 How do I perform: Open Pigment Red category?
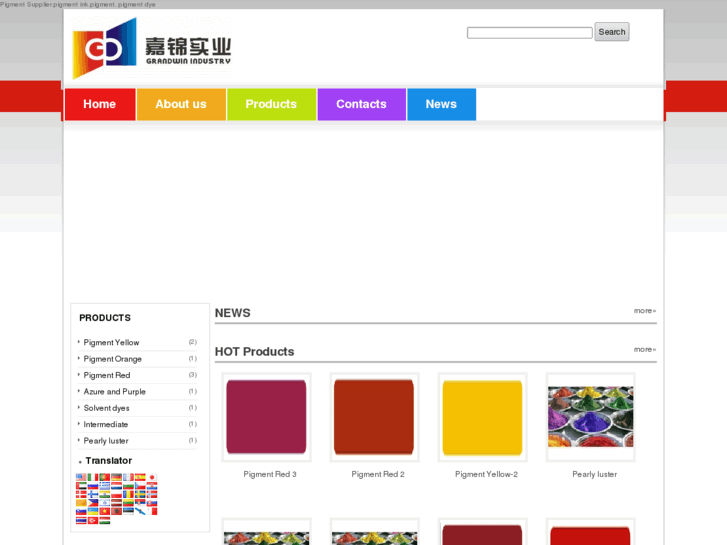[x=107, y=375]
